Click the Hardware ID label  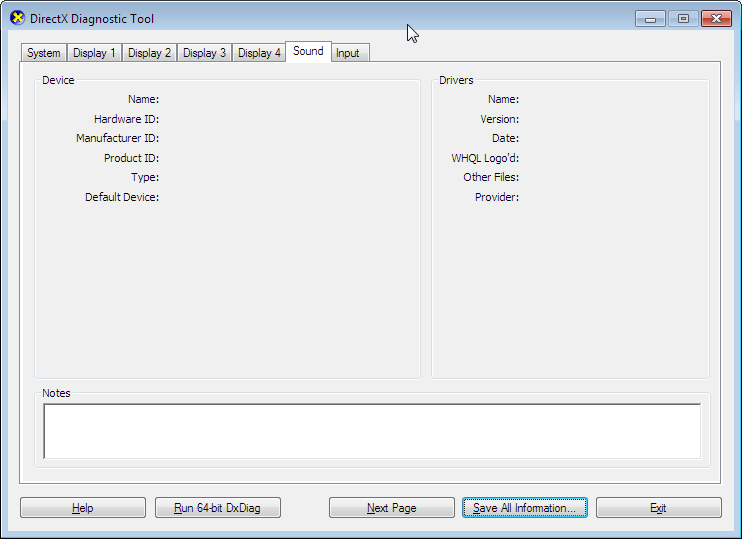pos(126,119)
